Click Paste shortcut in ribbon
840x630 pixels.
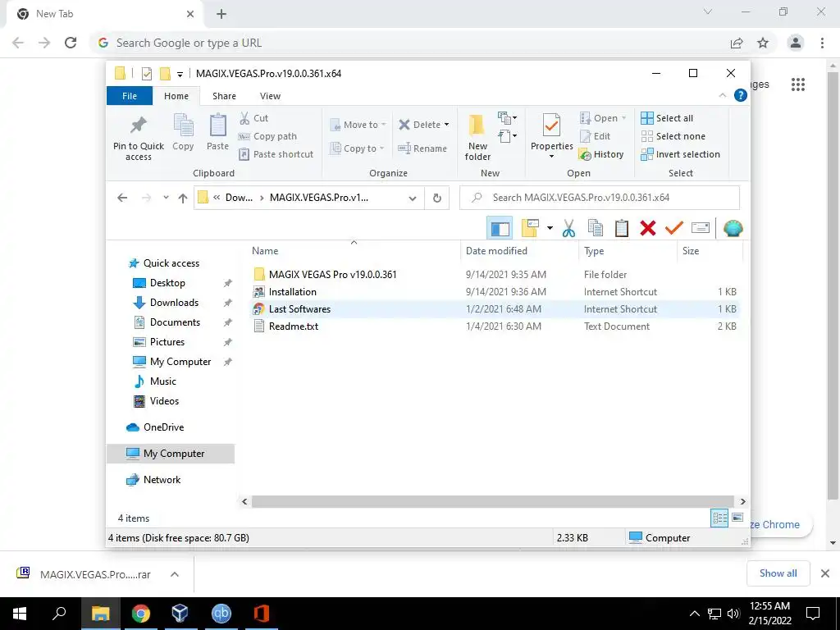(276, 154)
